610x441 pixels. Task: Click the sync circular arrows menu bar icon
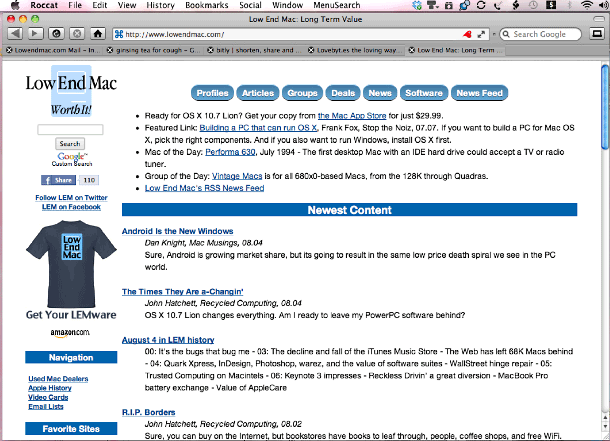481,5
